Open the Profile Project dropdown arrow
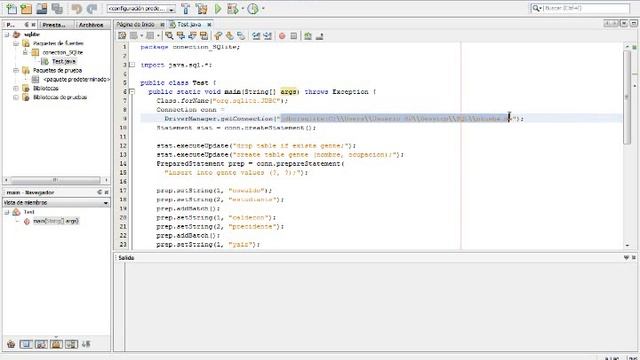Image resolution: width=640 pixels, height=360 pixels. [x=263, y=9]
